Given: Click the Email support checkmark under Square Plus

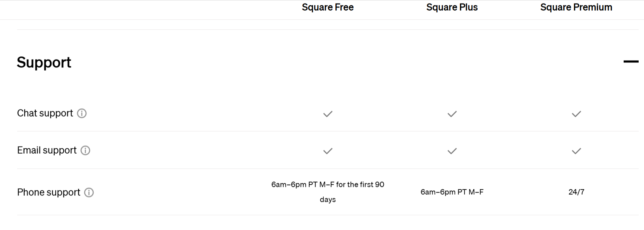Looking at the screenshot, I should [x=451, y=151].
